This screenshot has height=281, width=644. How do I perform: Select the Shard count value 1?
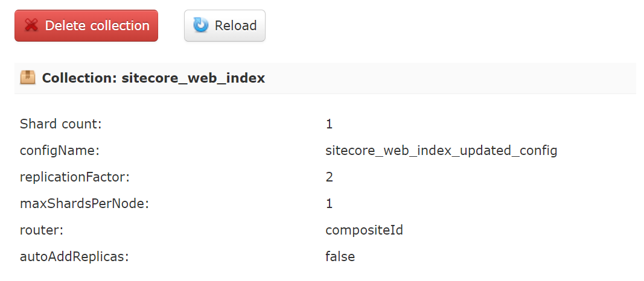coord(329,124)
